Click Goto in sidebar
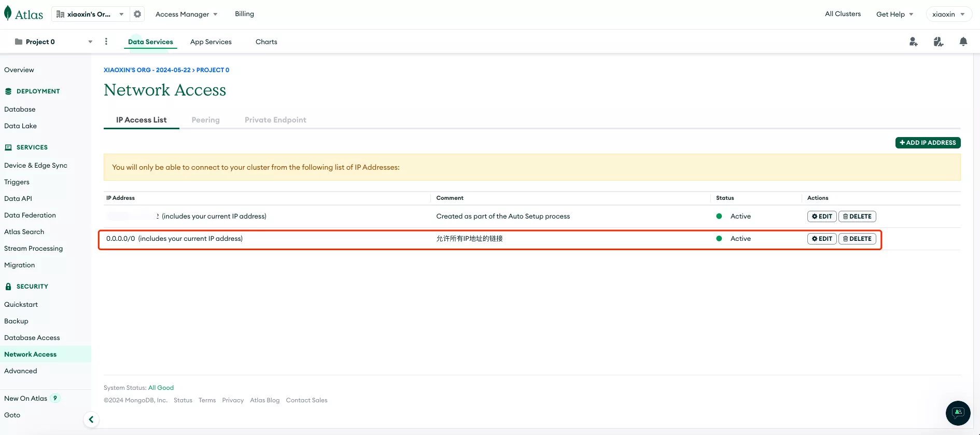The width and height of the screenshot is (980, 435). tap(12, 415)
